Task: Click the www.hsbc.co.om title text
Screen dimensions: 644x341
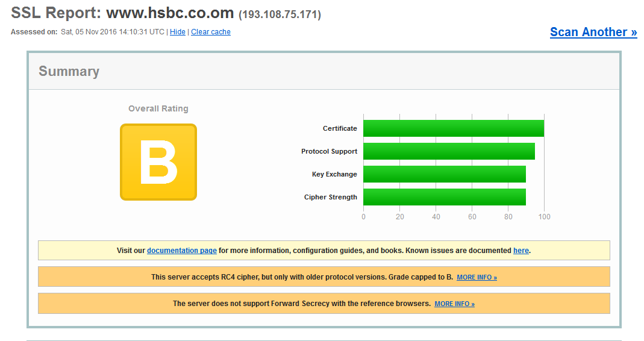Action: [x=170, y=13]
